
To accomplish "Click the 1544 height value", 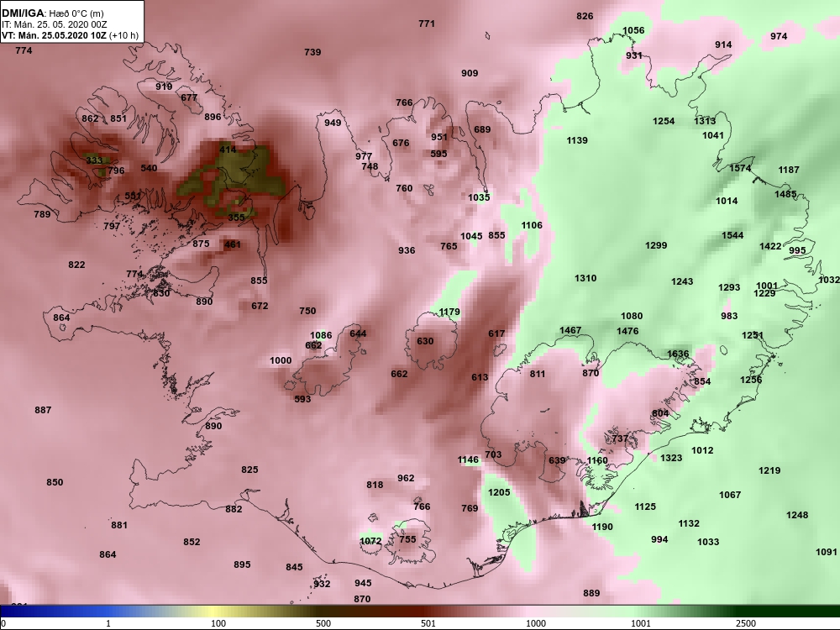I will [x=732, y=235].
